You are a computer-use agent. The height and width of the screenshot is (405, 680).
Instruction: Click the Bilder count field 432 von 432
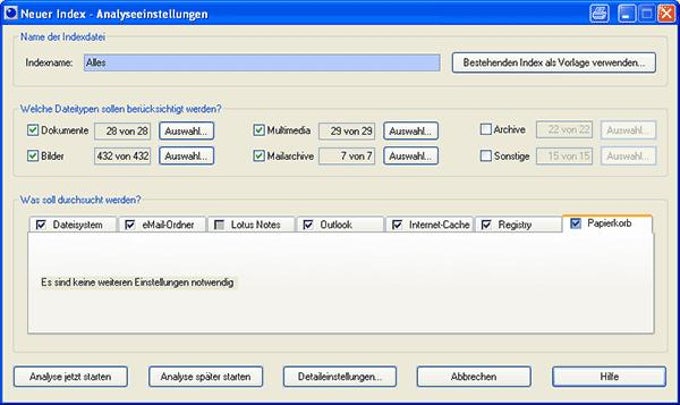[122, 156]
